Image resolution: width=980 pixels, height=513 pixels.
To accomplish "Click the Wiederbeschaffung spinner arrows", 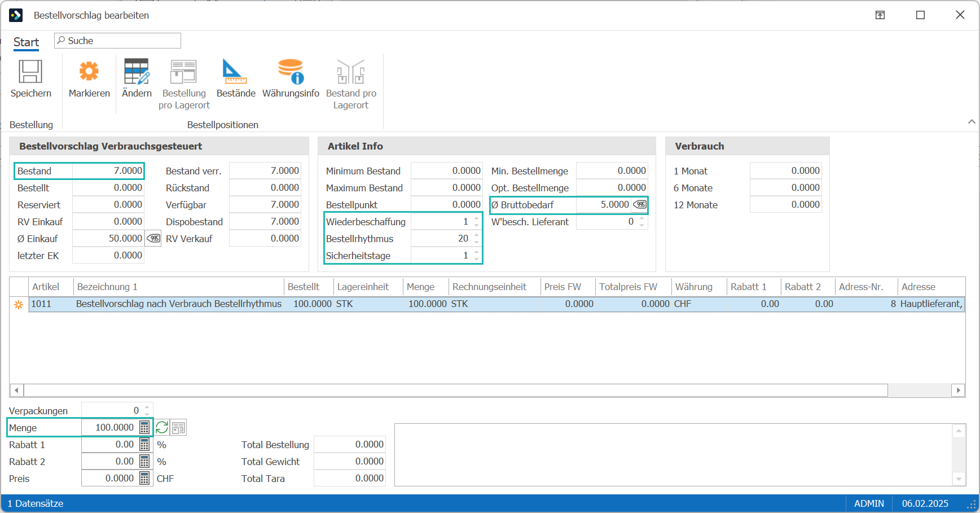I will [477, 222].
